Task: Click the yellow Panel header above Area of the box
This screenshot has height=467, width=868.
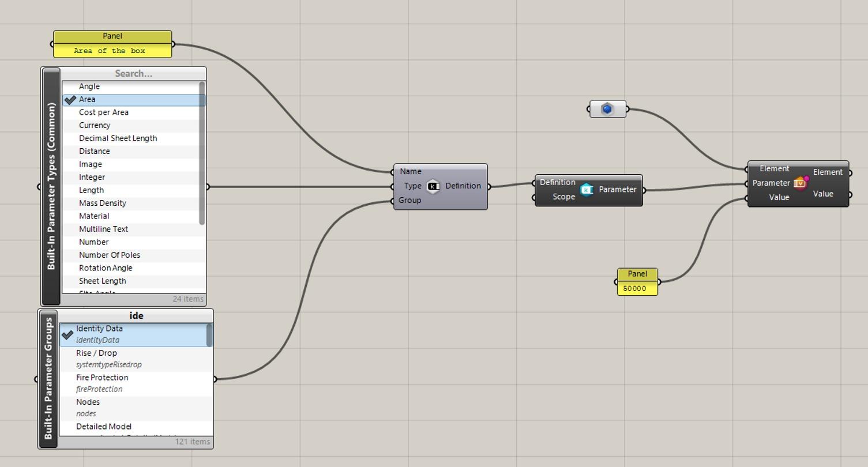Action: pos(111,36)
